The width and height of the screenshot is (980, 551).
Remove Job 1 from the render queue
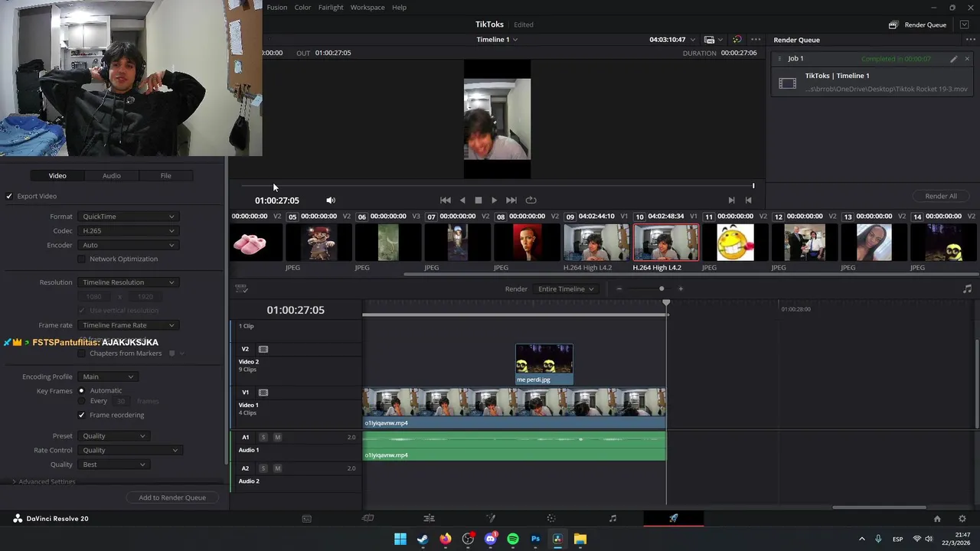967,59
